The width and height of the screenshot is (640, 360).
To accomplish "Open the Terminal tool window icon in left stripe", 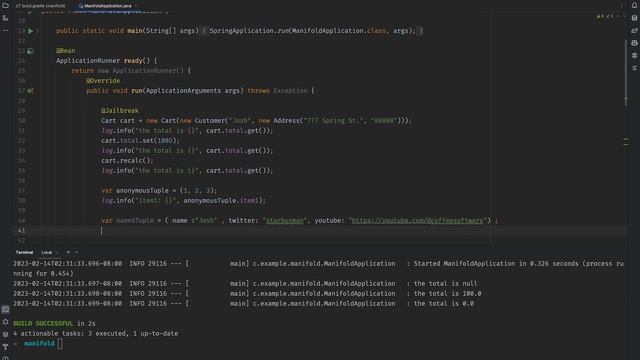I will pos(5,309).
